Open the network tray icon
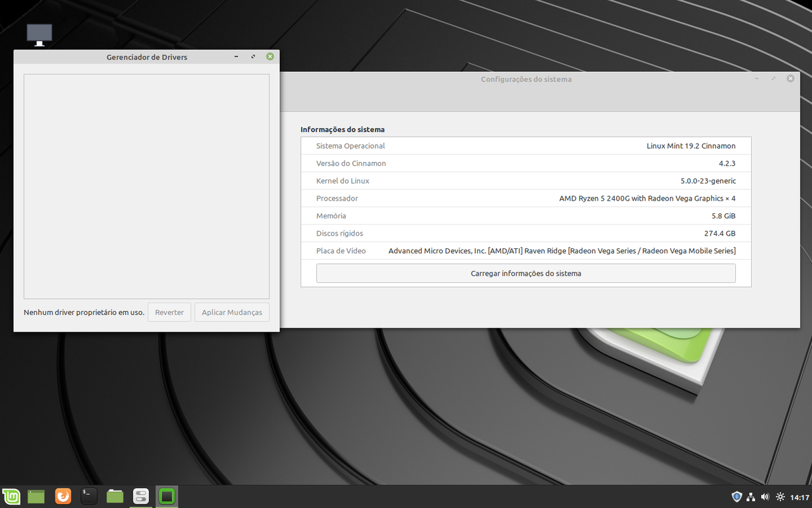 pos(751,497)
